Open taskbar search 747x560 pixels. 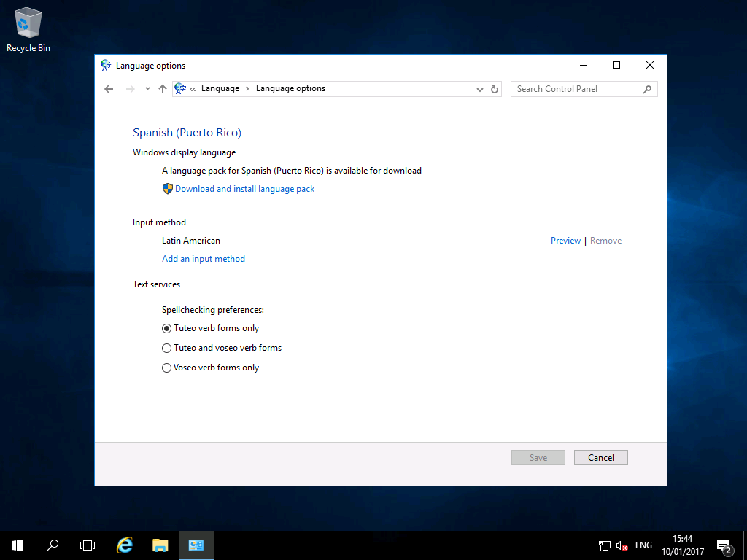53,545
